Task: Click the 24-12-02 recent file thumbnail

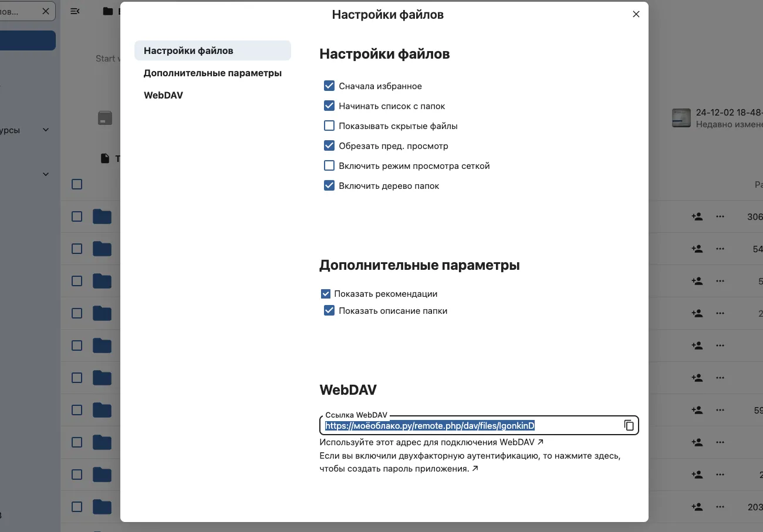Action: [x=681, y=118]
